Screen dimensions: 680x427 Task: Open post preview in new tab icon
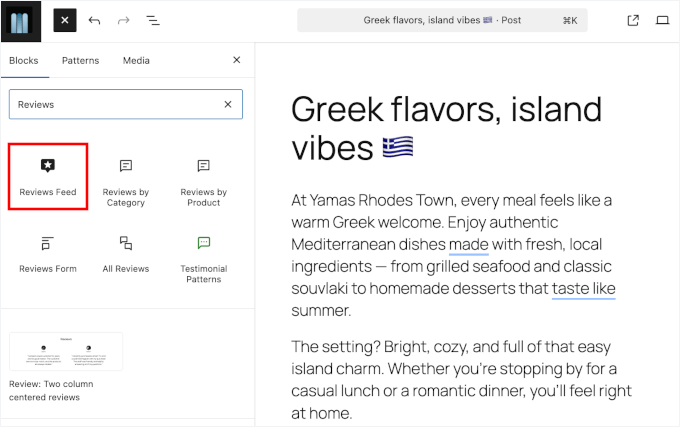click(x=633, y=20)
